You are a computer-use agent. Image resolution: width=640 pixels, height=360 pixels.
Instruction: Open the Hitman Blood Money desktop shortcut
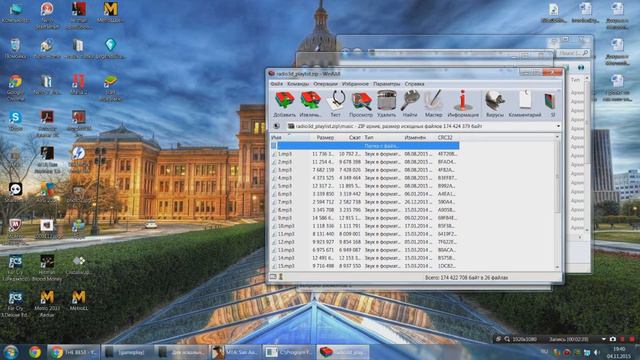(x=47, y=269)
